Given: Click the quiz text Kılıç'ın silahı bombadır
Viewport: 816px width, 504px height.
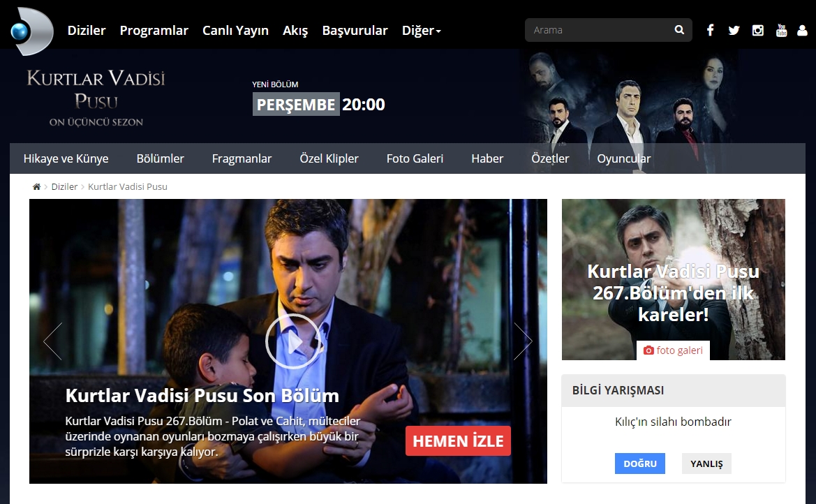Looking at the screenshot, I should tap(673, 422).
